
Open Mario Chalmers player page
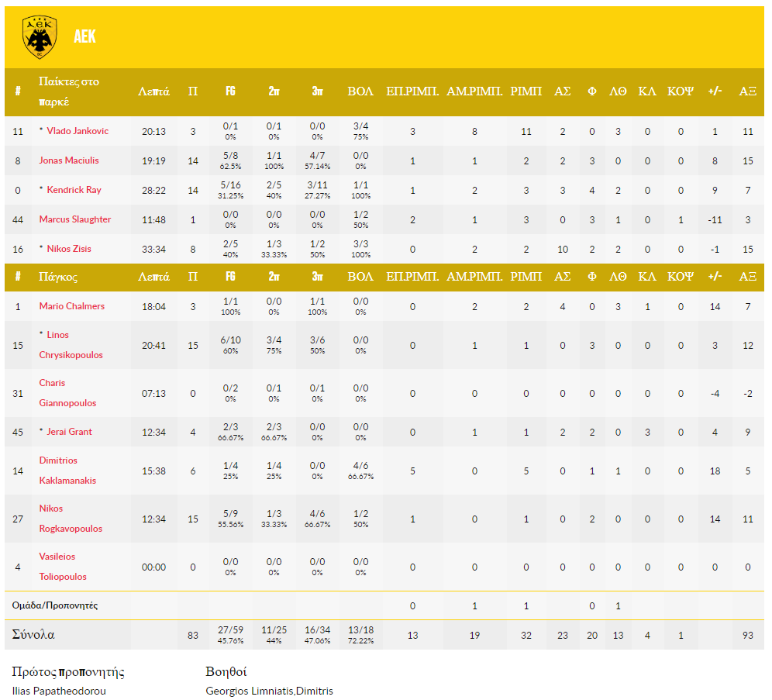point(72,306)
